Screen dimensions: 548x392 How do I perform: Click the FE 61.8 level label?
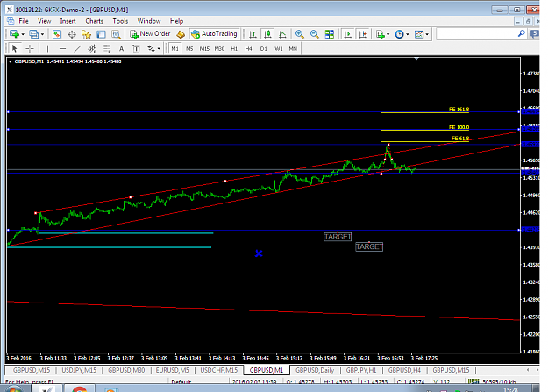pyautogui.click(x=460, y=139)
